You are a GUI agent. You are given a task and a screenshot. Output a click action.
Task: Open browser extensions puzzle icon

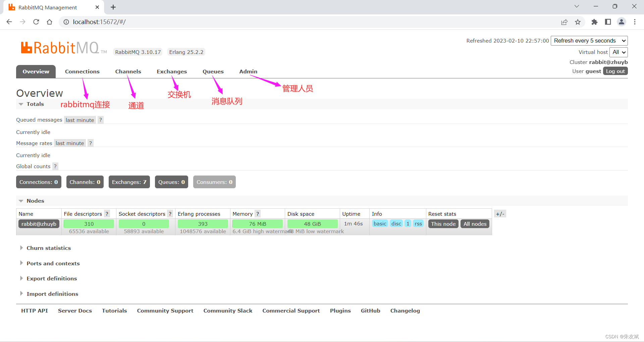tap(594, 22)
